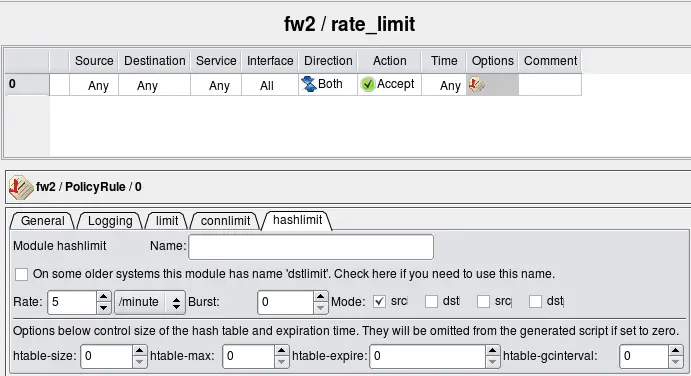Click the Source cell 'Any' in rule 0

click(x=94, y=85)
